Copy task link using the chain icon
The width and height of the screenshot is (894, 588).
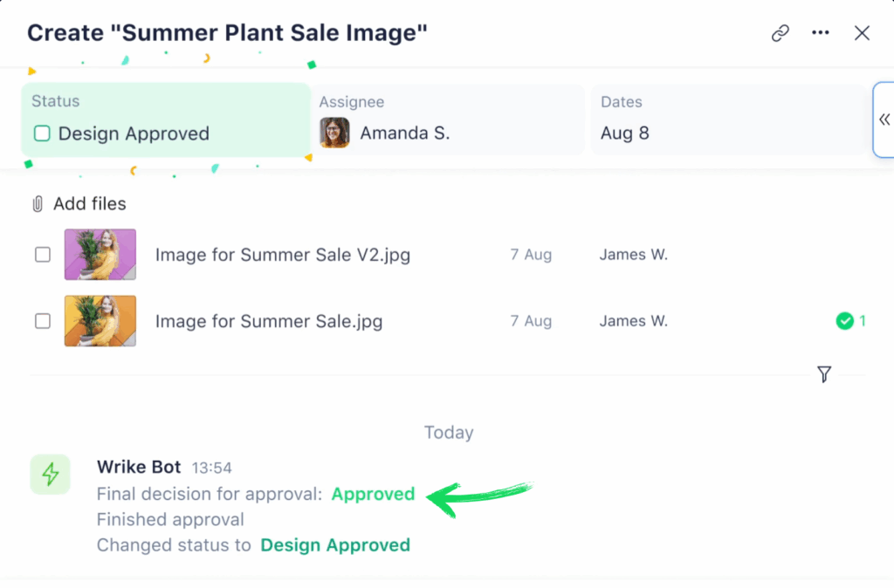780,33
